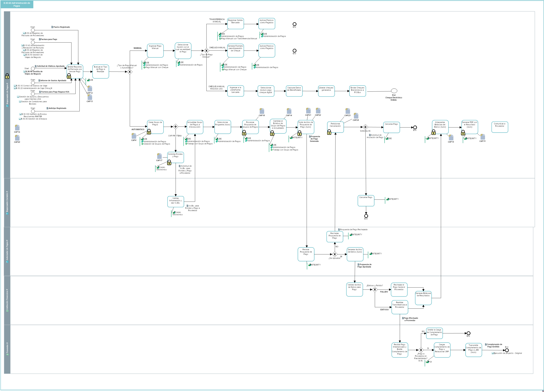This screenshot has width=544, height=392.
Task: Select the CAP16 document icon
Action: (x=17, y=127)
